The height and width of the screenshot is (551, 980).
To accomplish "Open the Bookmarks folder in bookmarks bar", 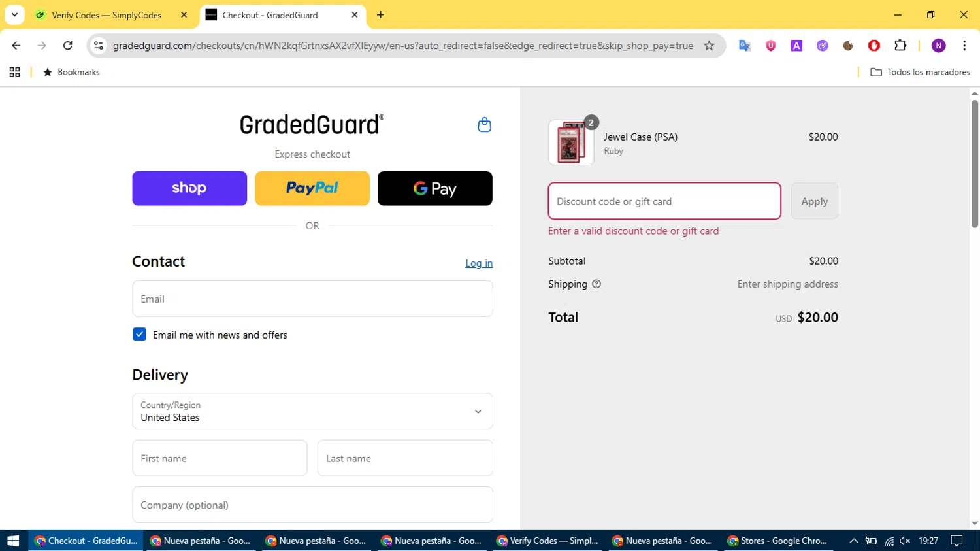I will [71, 72].
